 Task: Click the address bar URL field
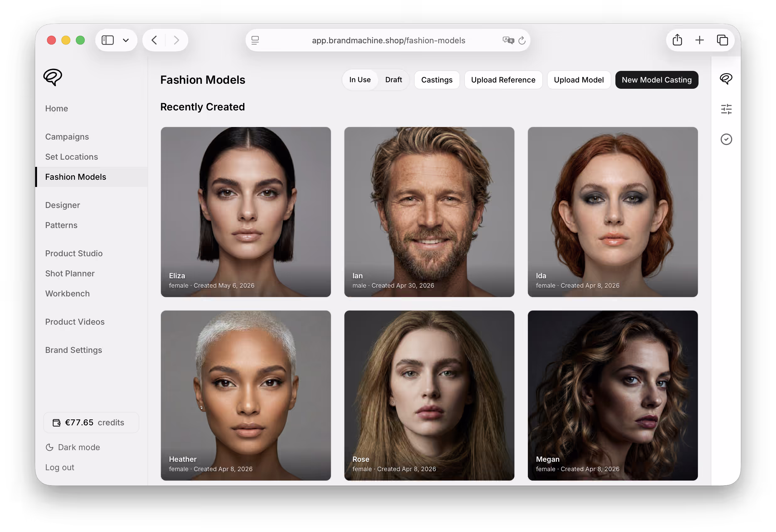click(x=388, y=40)
